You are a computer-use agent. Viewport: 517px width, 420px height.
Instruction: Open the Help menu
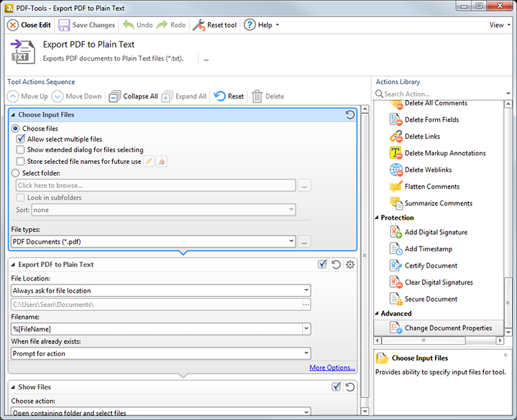click(261, 25)
